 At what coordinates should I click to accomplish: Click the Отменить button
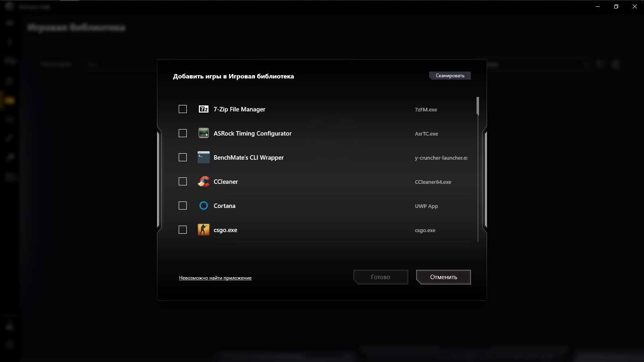pos(443,277)
